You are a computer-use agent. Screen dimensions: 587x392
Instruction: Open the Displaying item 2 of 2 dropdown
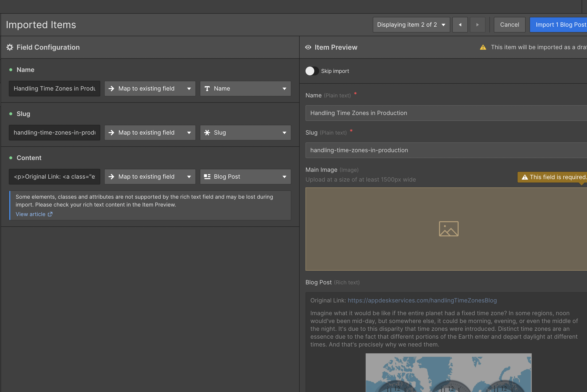411,25
